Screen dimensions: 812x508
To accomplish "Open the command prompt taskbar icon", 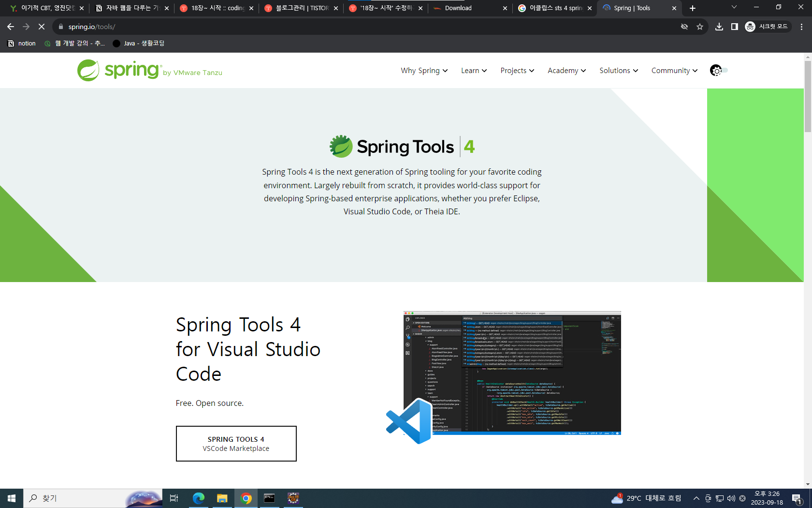I will click(x=269, y=498).
